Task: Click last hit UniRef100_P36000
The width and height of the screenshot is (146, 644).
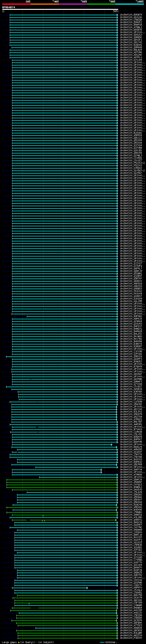Action: pyautogui.click(x=131, y=638)
